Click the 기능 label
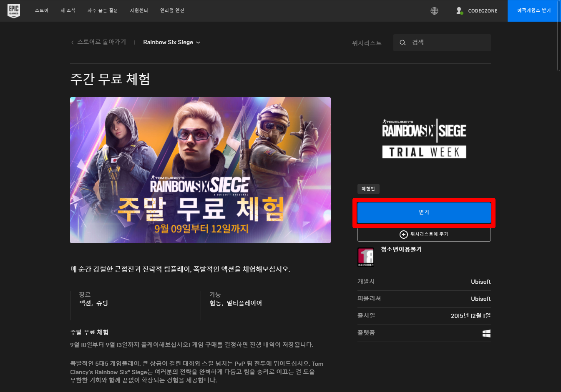 [215, 295]
